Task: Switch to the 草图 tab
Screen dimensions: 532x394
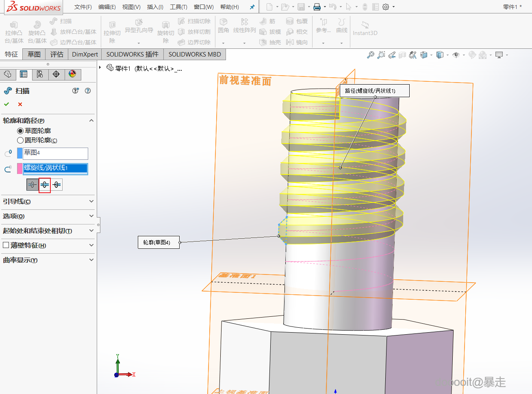Action: pyautogui.click(x=34, y=54)
